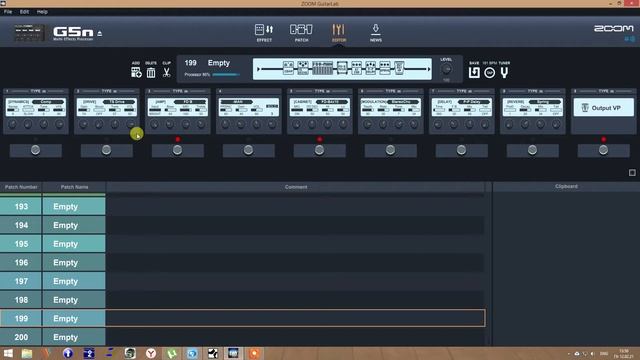The image size is (640, 360).
Task: Click the volume icon in system tray
Action: 592,353
